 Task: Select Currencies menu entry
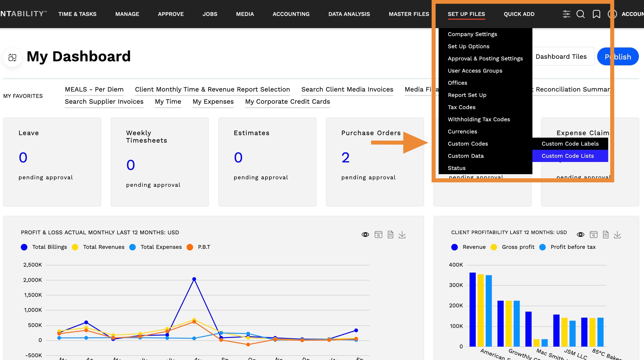pos(485,132)
